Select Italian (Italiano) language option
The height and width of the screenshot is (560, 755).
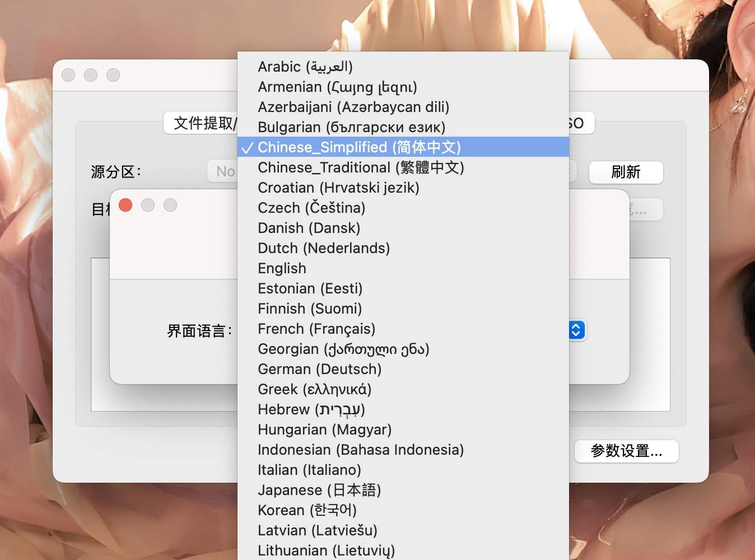point(309,470)
